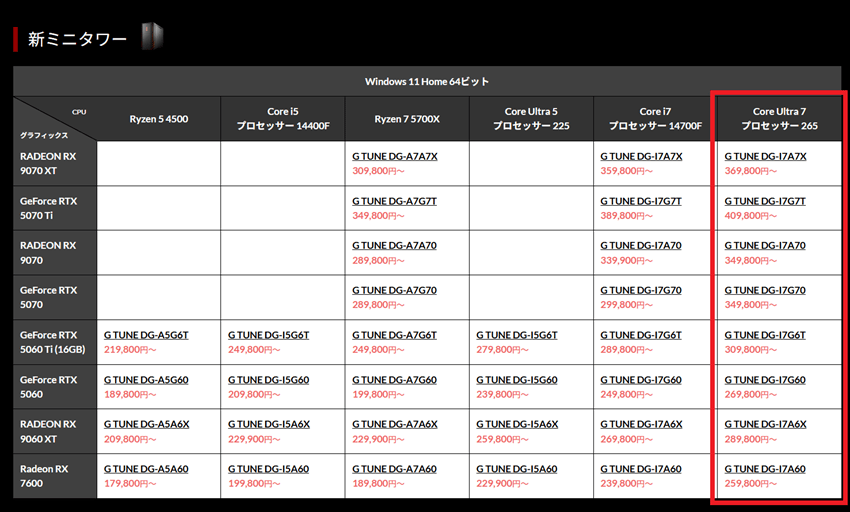This screenshot has height=512, width=850.
Task: Click the Core i7 プロセッサー 14700F header
Action: pos(655,118)
